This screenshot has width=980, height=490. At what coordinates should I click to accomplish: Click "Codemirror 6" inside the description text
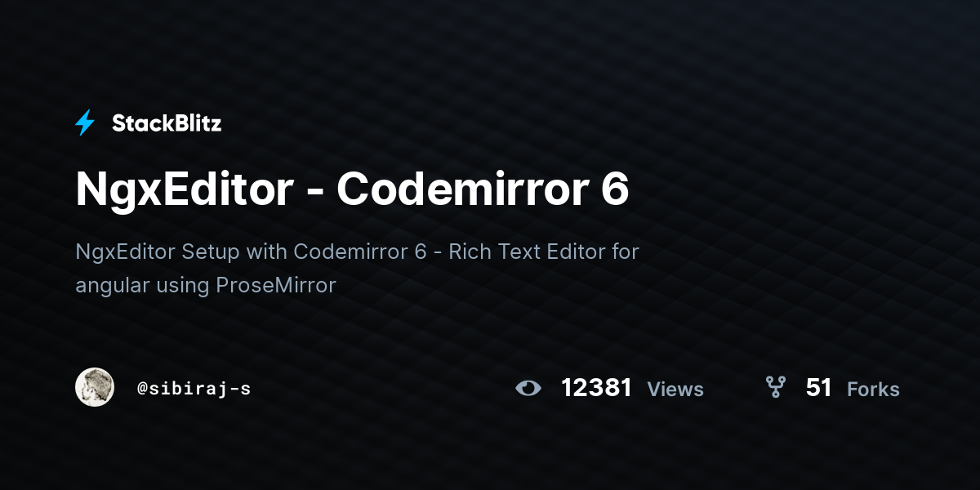[x=360, y=252]
